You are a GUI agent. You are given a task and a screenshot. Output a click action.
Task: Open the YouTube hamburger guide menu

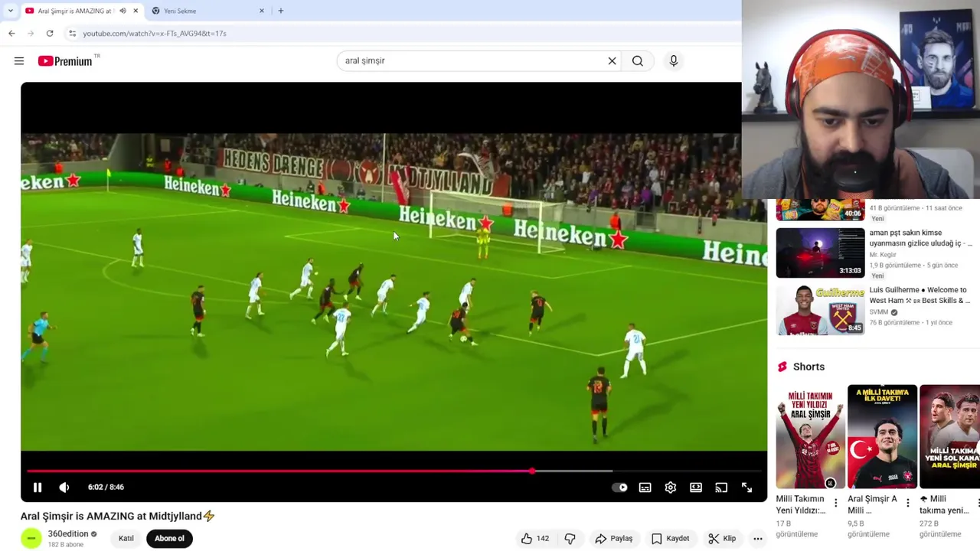tap(19, 61)
